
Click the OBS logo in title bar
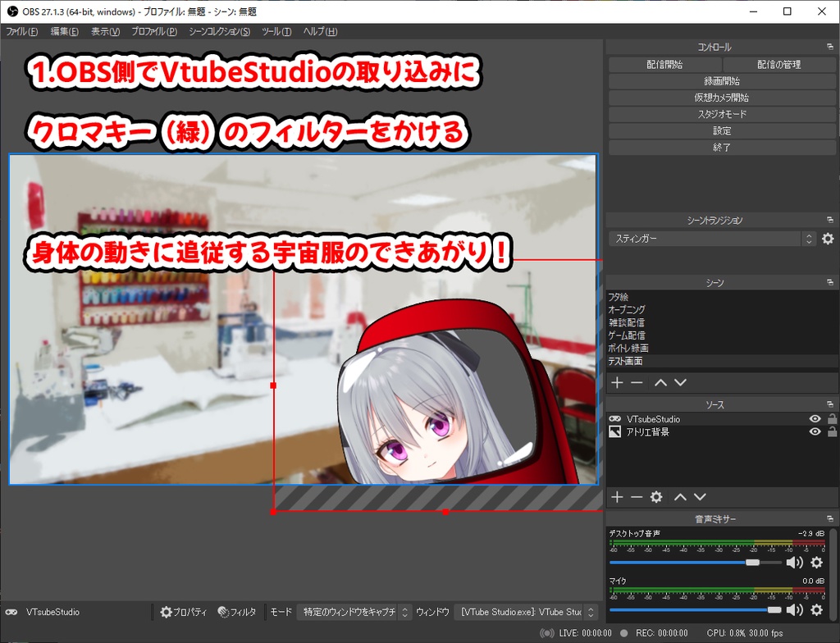click(x=12, y=11)
